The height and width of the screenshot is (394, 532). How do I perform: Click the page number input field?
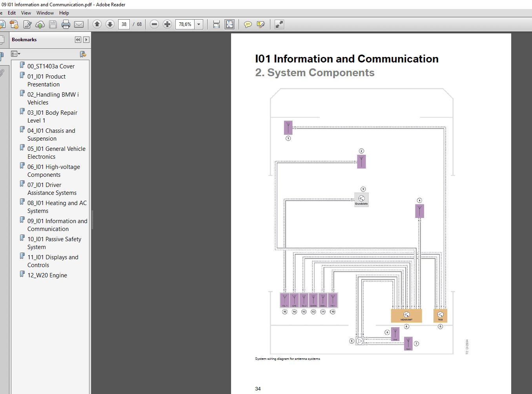coord(124,24)
